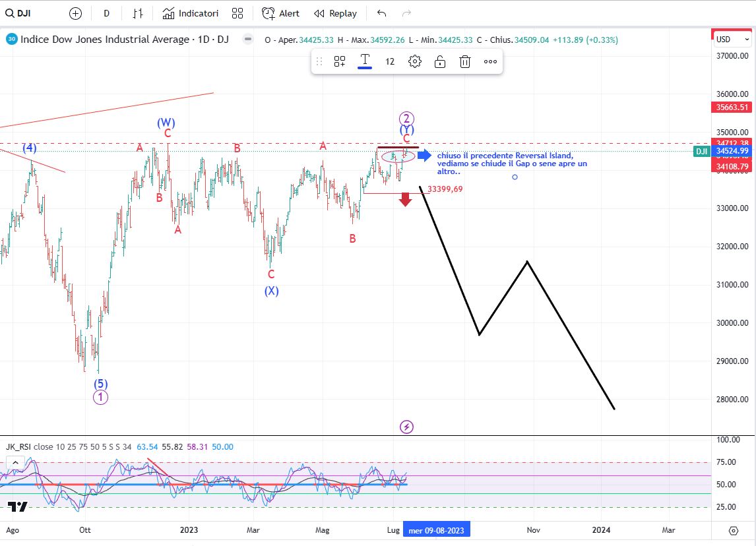Click the green DJI price label
This screenshot has height=546, width=756.
coord(701,151)
